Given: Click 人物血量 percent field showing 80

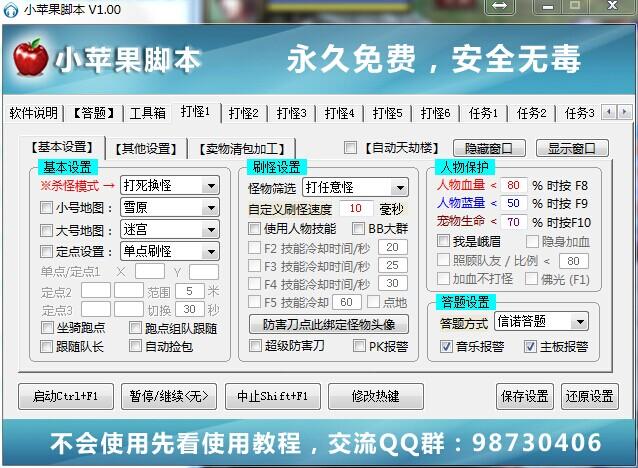Looking at the screenshot, I should tap(513, 185).
